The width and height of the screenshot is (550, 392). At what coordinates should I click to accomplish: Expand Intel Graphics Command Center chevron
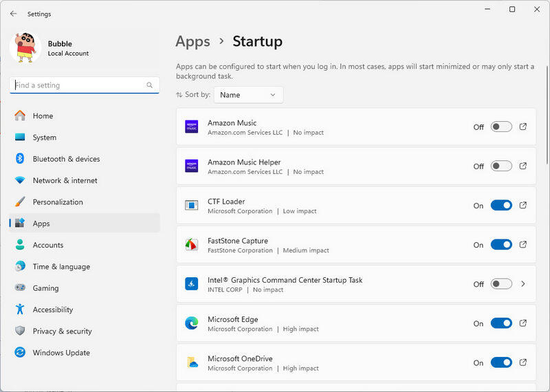point(523,284)
